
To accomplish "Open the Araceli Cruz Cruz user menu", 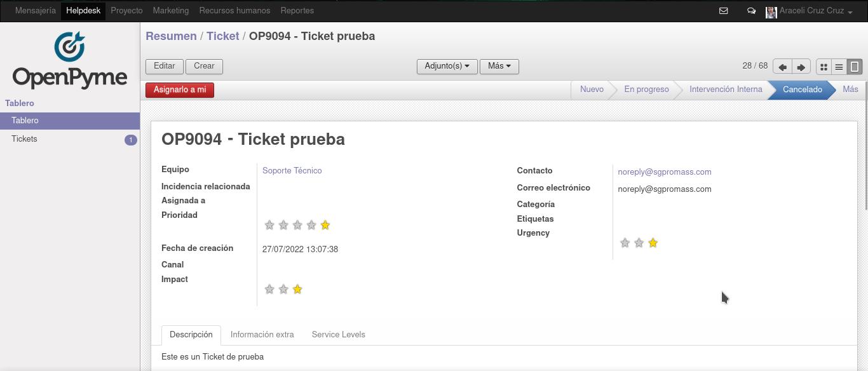I will pos(810,11).
